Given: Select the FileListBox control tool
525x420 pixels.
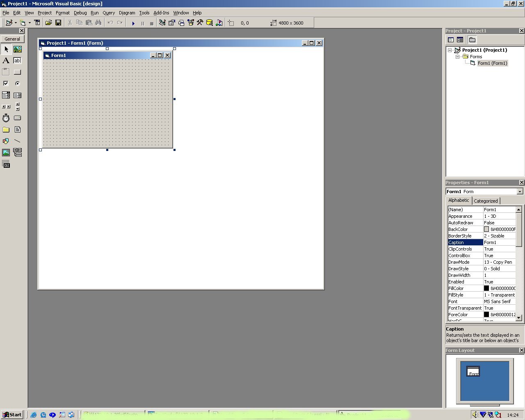Looking at the screenshot, I should (x=18, y=130).
